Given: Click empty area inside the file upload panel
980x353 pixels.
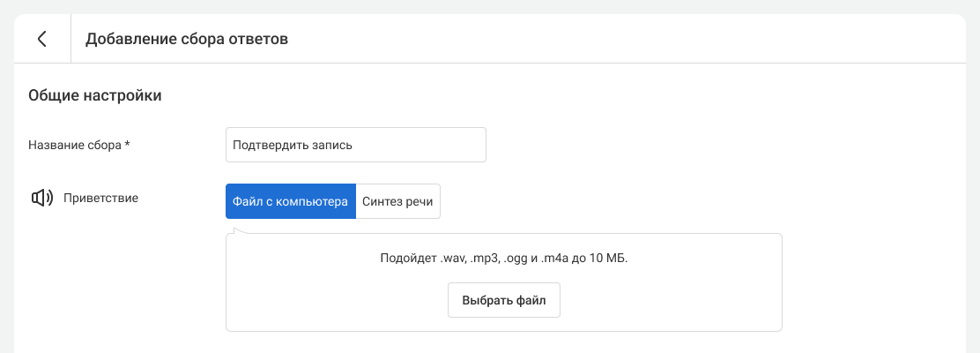Looking at the screenshot, I should 670,300.
